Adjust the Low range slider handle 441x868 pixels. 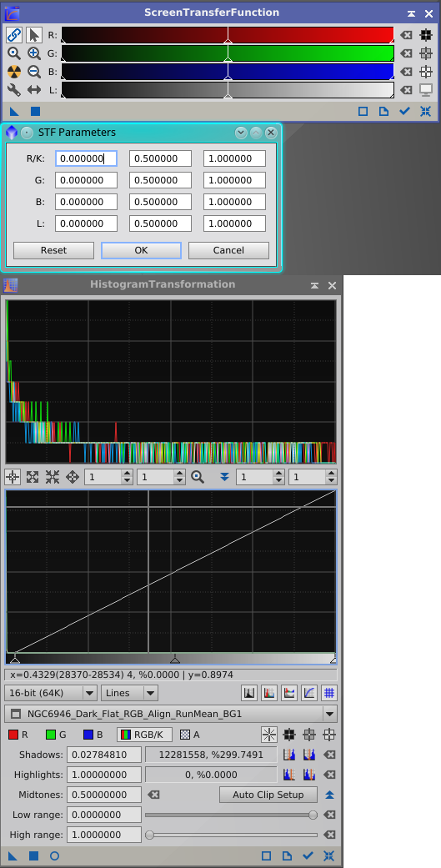(313, 815)
